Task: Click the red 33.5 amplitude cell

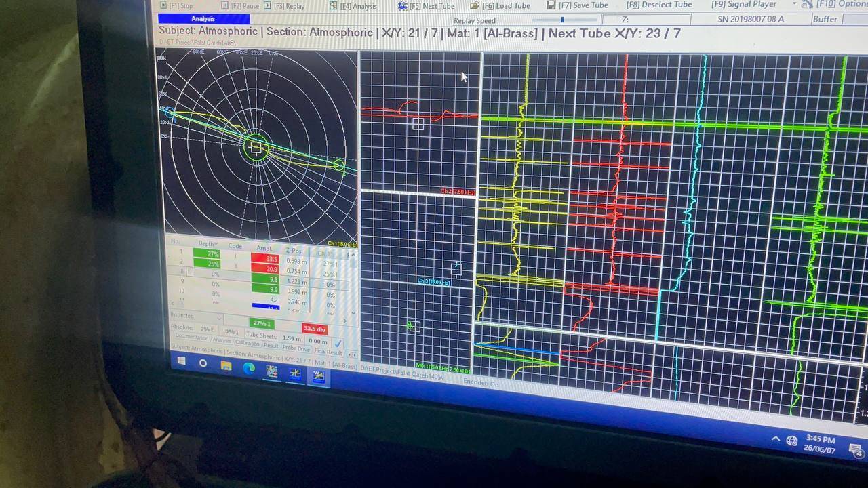Action: point(265,258)
